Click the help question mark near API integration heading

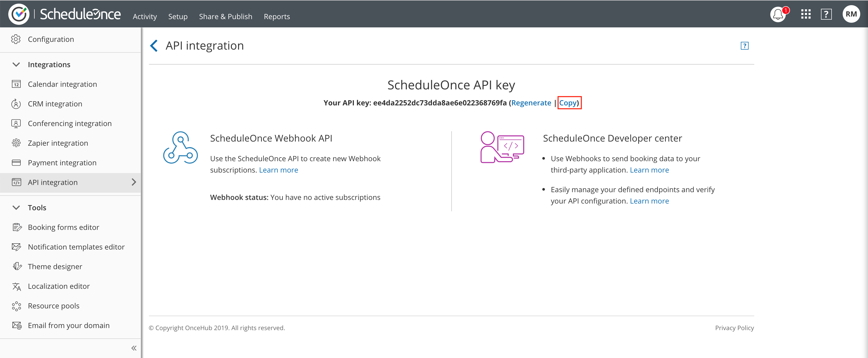[x=744, y=45]
